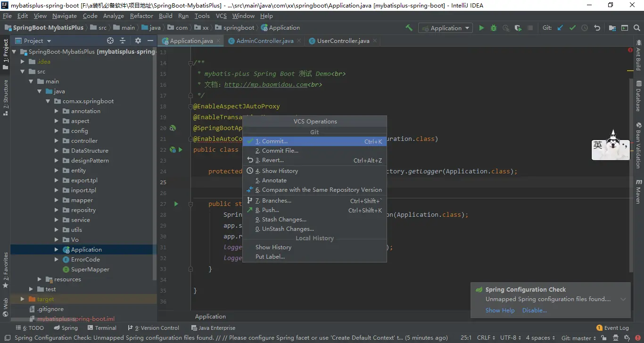This screenshot has height=343, width=644.
Task: Choose '7. Branches...' in VCS Operations popup
Action: [x=314, y=201]
